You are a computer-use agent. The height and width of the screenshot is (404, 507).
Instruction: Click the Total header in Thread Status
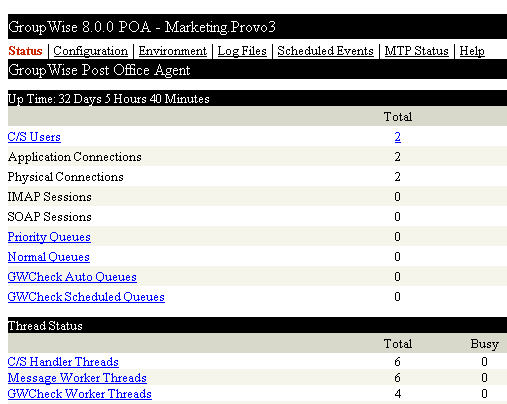[x=398, y=344]
